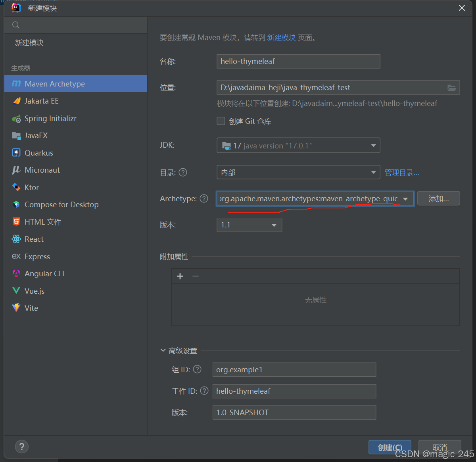Select JavaFX generator
Viewport: 476px width, 462px height.
point(76,135)
